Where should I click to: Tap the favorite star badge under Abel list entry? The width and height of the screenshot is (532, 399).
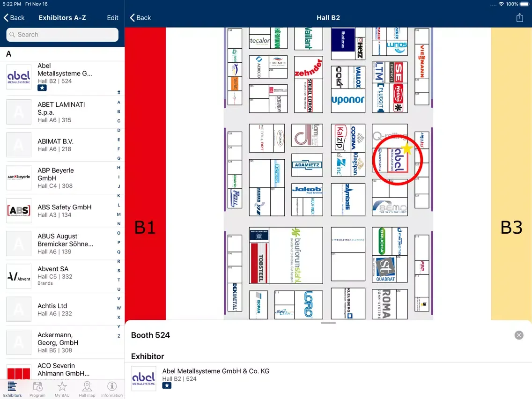click(x=42, y=88)
